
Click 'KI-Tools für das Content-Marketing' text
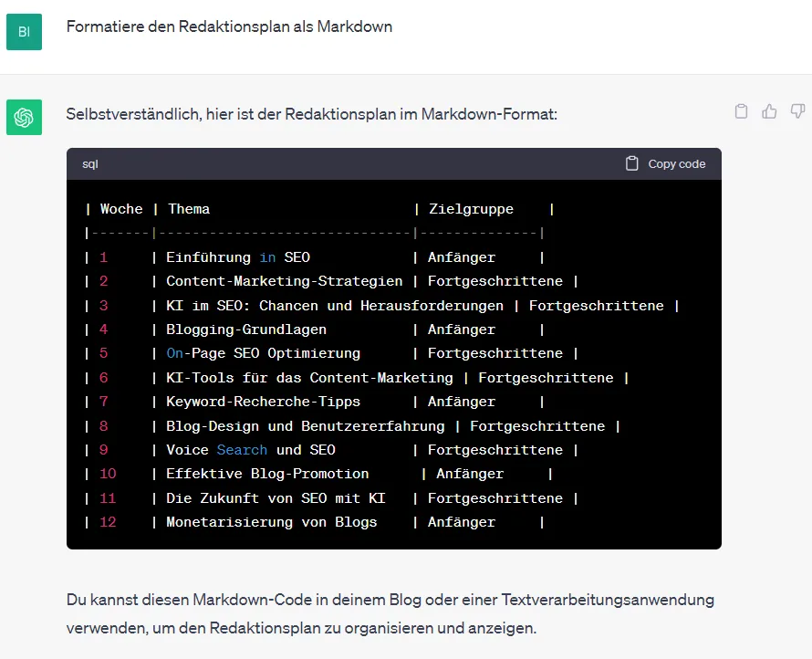coord(309,378)
